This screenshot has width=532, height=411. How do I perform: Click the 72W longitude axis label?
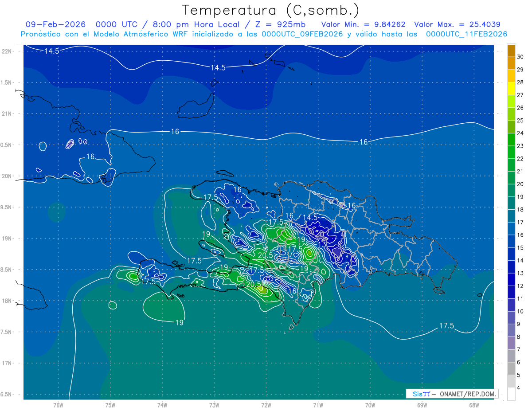click(x=266, y=405)
